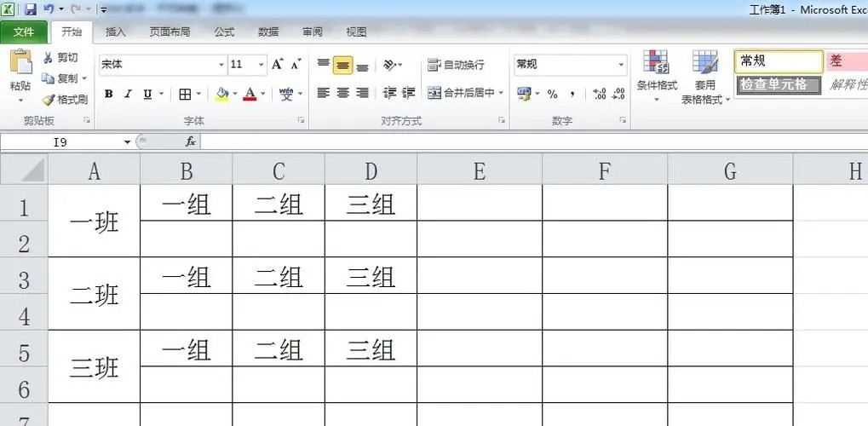Apply comma style separator
This screenshot has width=868, height=426.
pos(572,95)
